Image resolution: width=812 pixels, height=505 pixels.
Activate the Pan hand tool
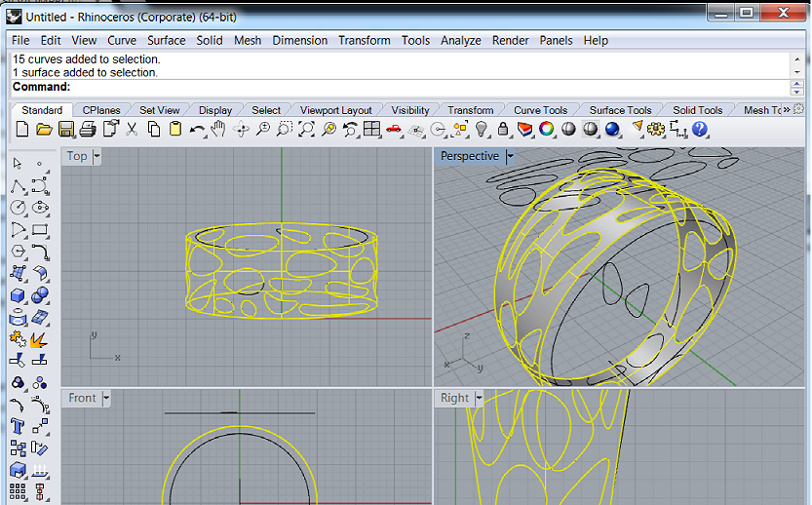pos(218,129)
